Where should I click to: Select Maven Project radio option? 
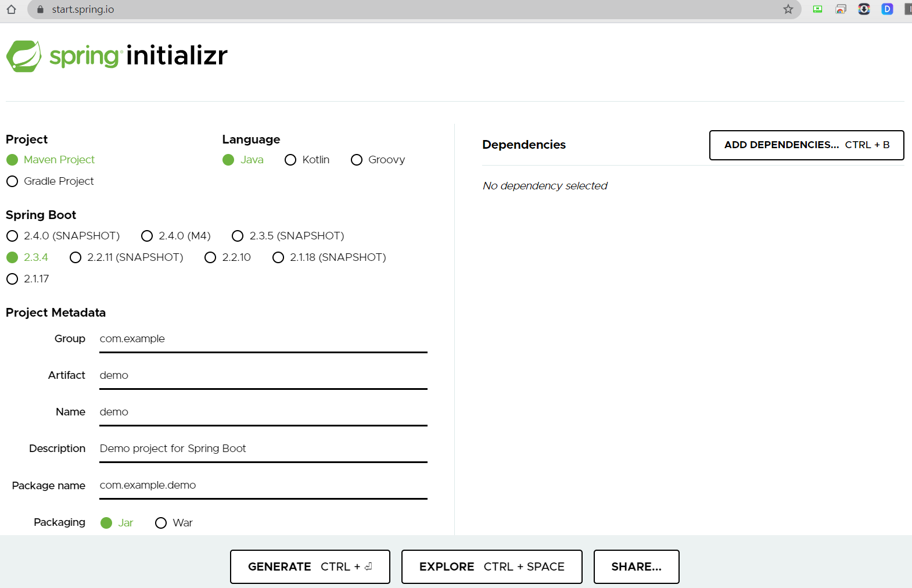pos(51,160)
